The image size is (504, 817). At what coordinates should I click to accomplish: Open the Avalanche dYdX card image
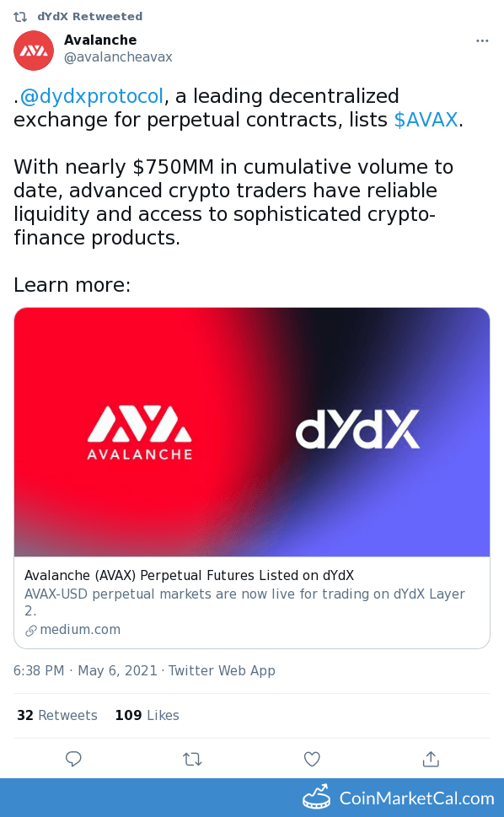(x=252, y=432)
